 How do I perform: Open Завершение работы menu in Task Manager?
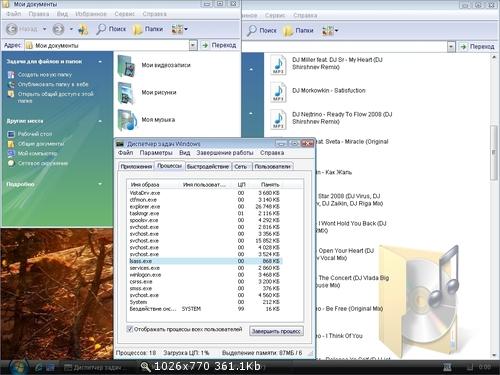225,153
